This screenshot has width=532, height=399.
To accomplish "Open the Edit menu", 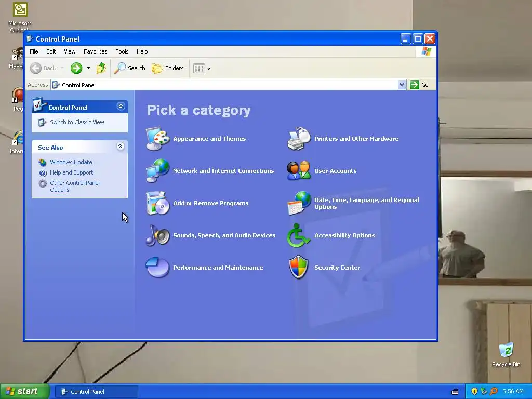I will pyautogui.click(x=51, y=51).
